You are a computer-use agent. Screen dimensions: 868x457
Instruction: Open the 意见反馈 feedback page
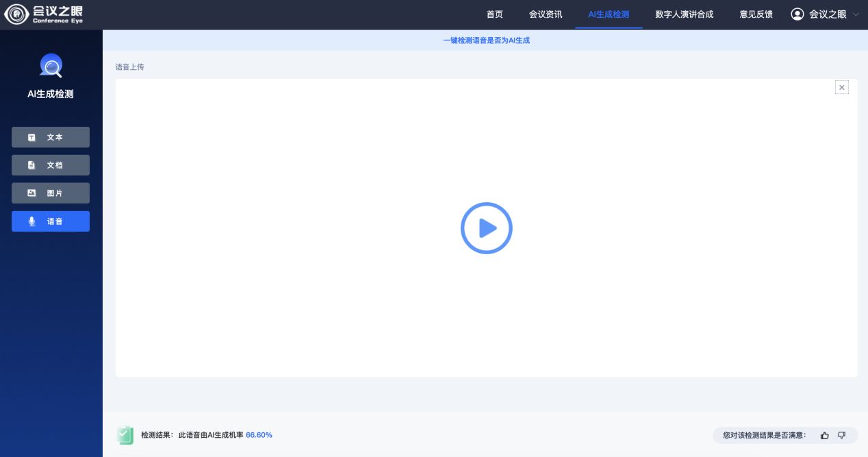[756, 14]
